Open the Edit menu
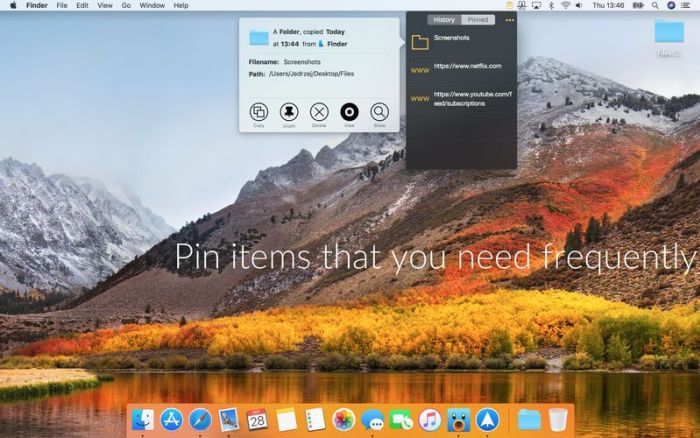The width and height of the screenshot is (700, 438). click(x=82, y=5)
